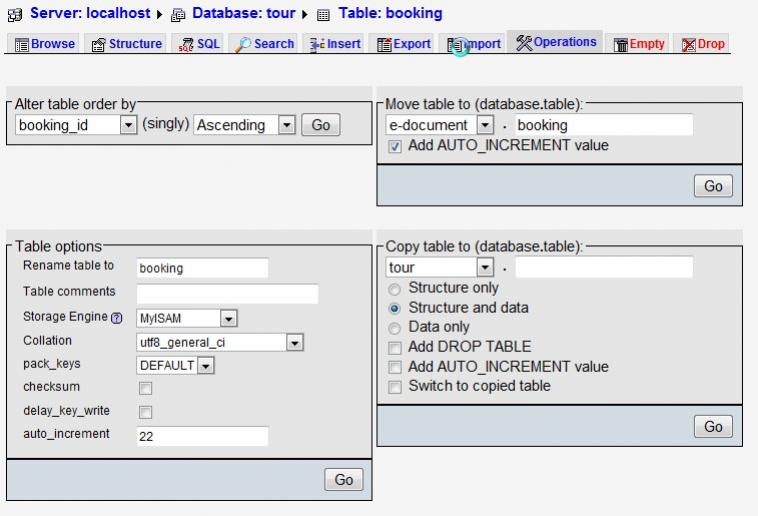Toggle the checksum checkbox
Image resolution: width=758 pixels, height=516 pixels.
146,388
